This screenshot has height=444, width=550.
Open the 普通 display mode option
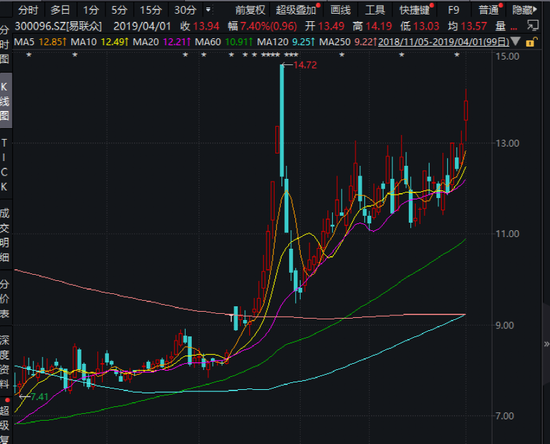[489, 10]
